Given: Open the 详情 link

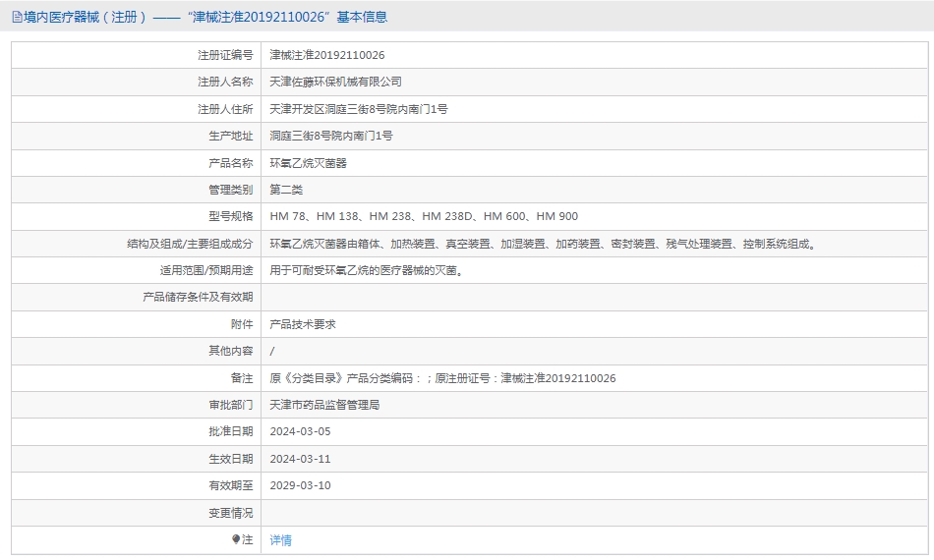Looking at the screenshot, I should 280,539.
